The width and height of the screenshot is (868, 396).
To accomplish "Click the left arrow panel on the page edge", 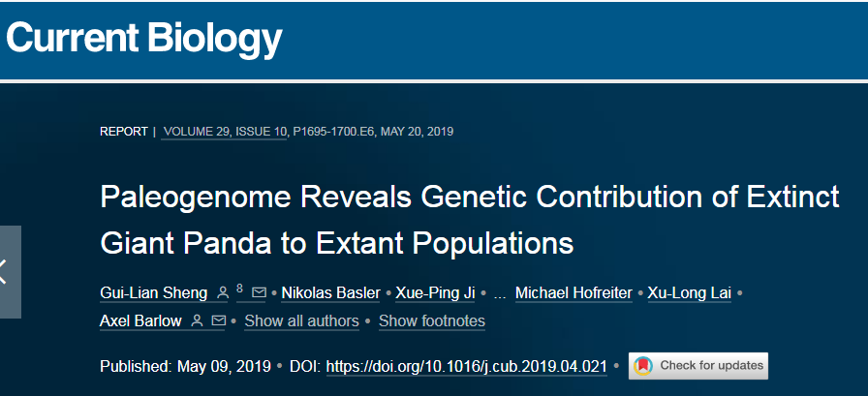I will 10,271.
